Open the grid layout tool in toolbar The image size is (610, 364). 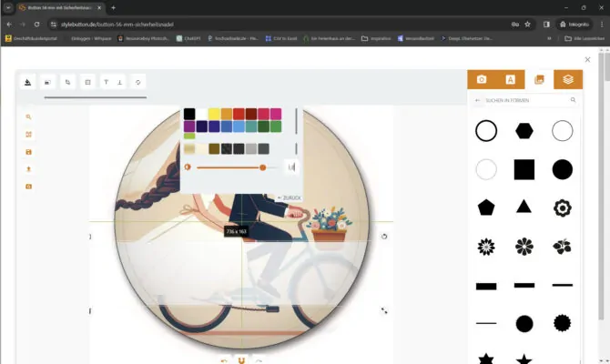(88, 82)
